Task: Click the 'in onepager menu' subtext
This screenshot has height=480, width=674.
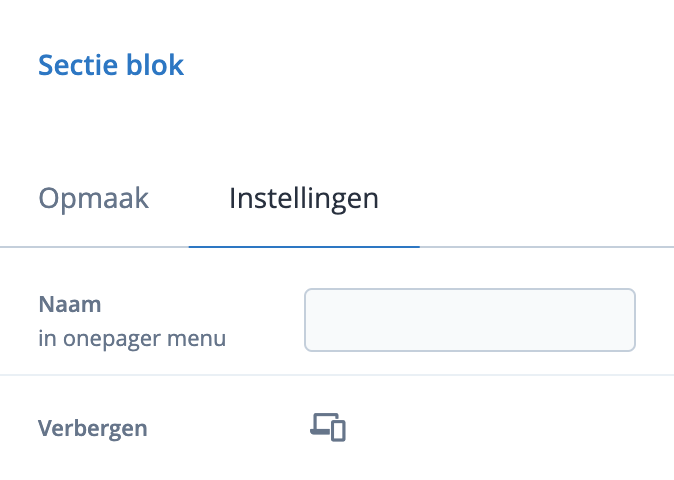Action: click(132, 339)
